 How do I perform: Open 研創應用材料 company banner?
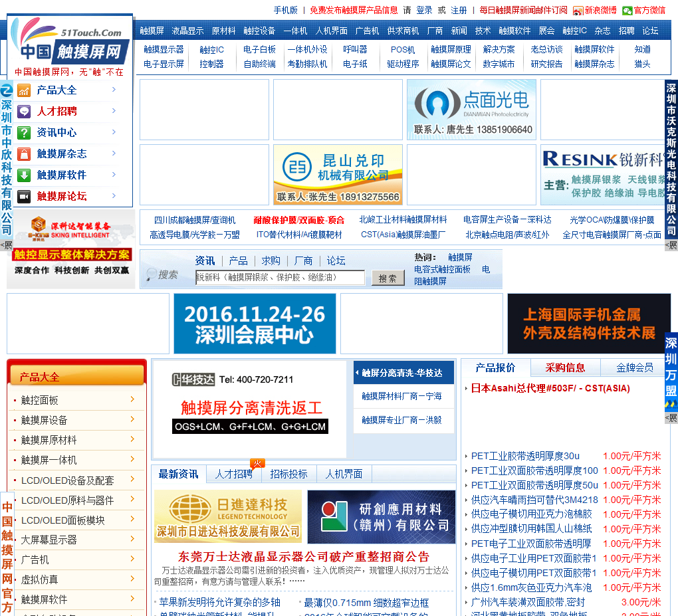[382, 516]
